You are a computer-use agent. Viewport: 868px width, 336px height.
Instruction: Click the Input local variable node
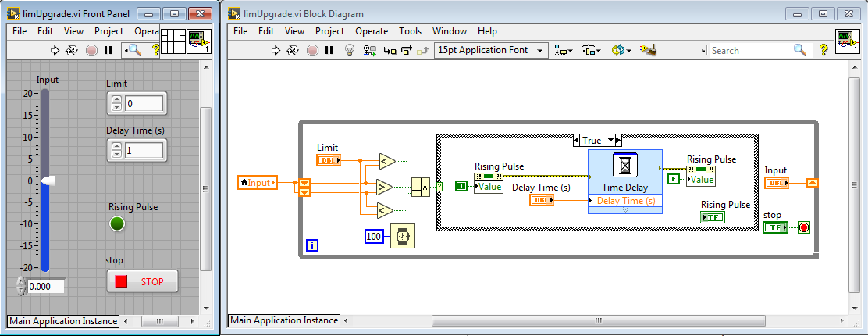(x=258, y=182)
